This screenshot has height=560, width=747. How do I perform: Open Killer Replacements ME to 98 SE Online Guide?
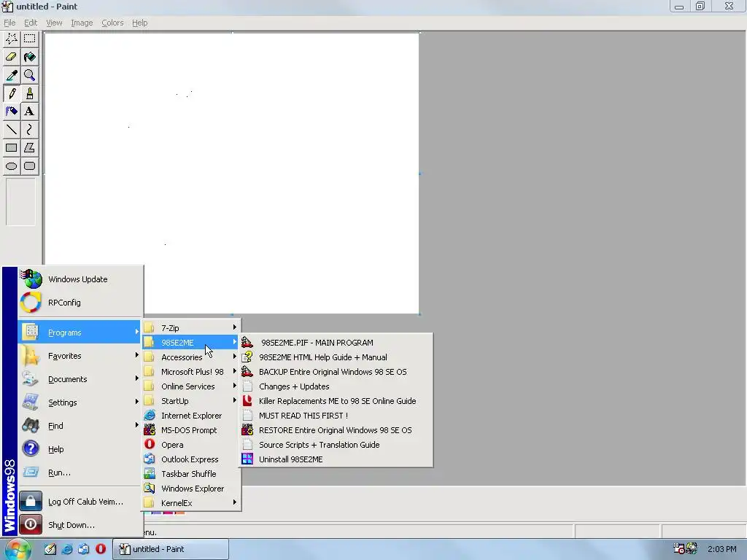[336, 401]
